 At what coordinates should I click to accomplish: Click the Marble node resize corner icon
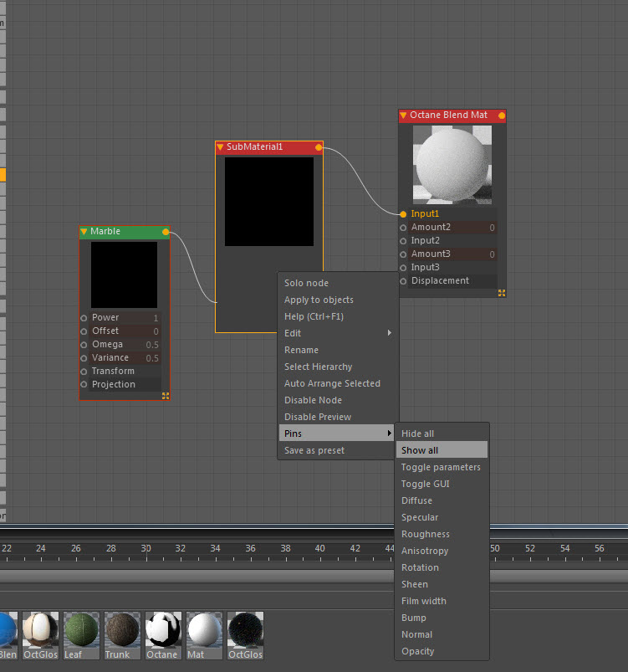click(166, 396)
